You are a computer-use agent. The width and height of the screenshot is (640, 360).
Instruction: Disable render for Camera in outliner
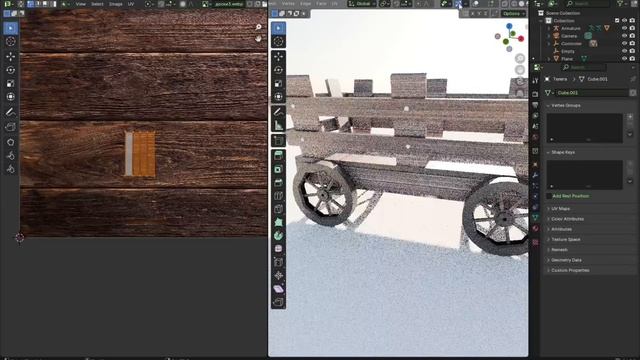point(632,36)
